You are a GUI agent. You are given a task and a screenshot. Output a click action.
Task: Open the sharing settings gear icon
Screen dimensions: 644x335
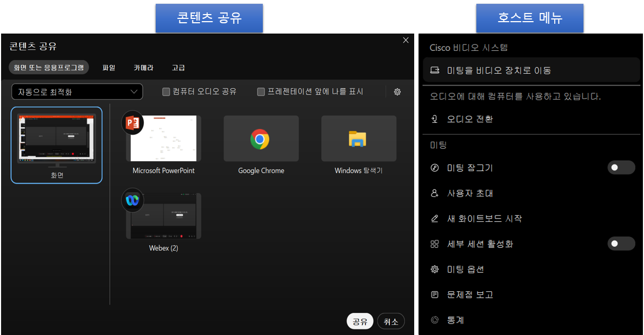[x=397, y=91]
